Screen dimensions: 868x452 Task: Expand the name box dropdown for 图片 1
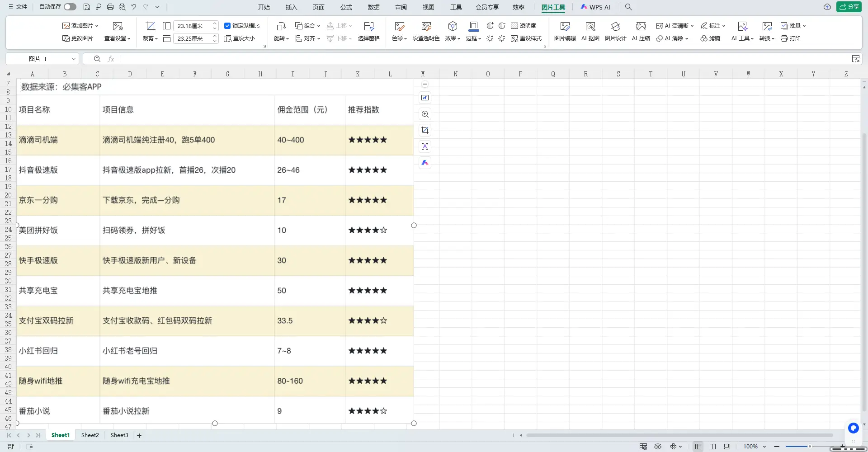point(73,59)
